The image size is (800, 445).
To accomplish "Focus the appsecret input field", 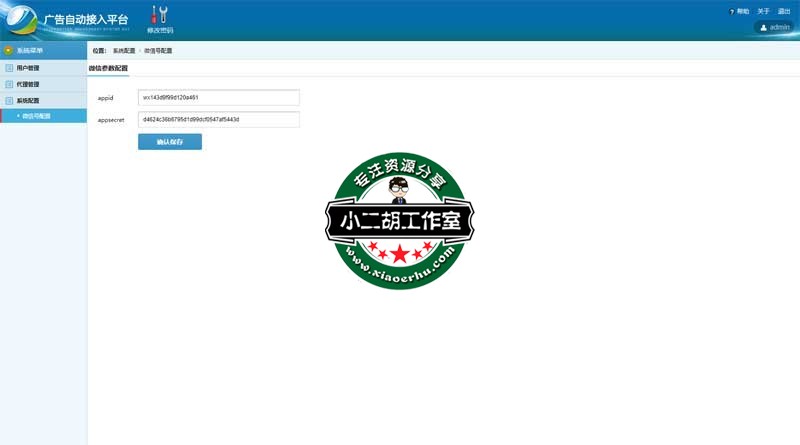I will [218, 119].
